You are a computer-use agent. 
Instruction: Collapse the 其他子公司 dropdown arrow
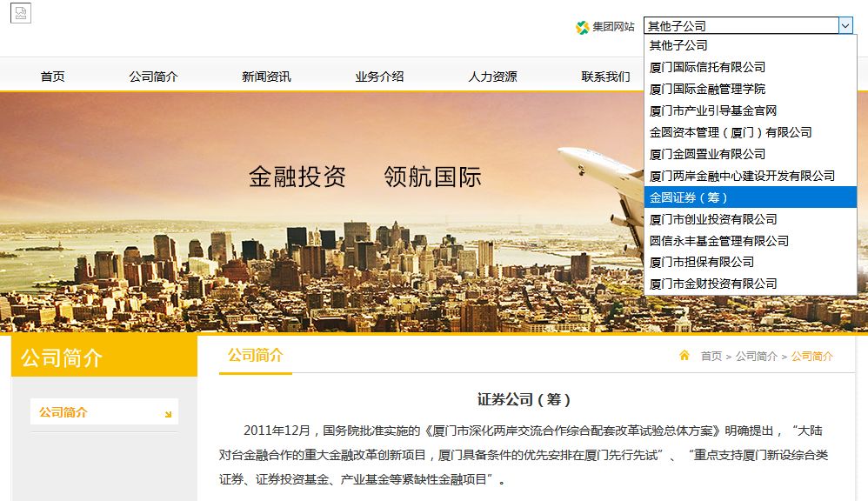(x=845, y=26)
